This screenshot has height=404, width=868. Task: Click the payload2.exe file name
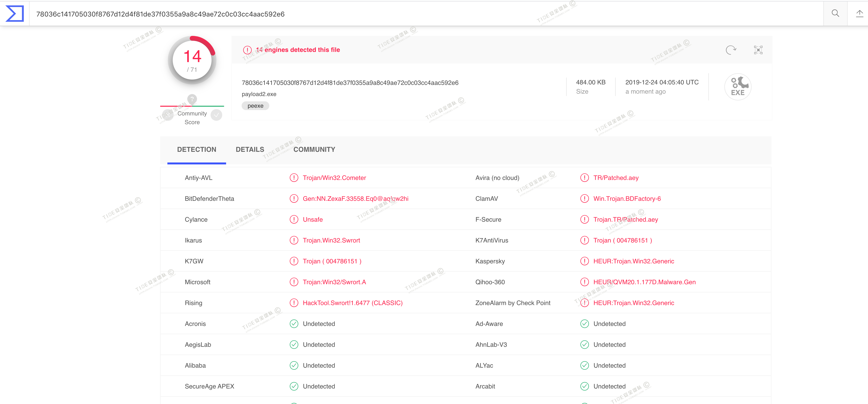click(259, 94)
